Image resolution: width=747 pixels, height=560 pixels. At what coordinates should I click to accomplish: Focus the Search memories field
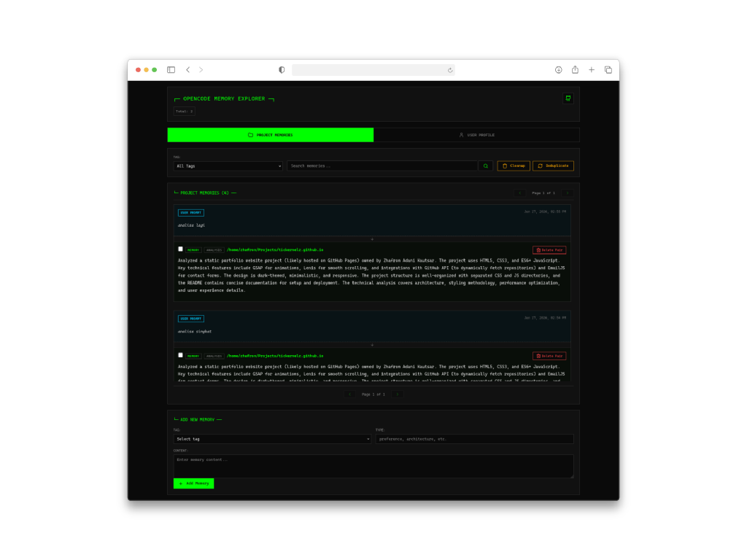tap(382, 166)
